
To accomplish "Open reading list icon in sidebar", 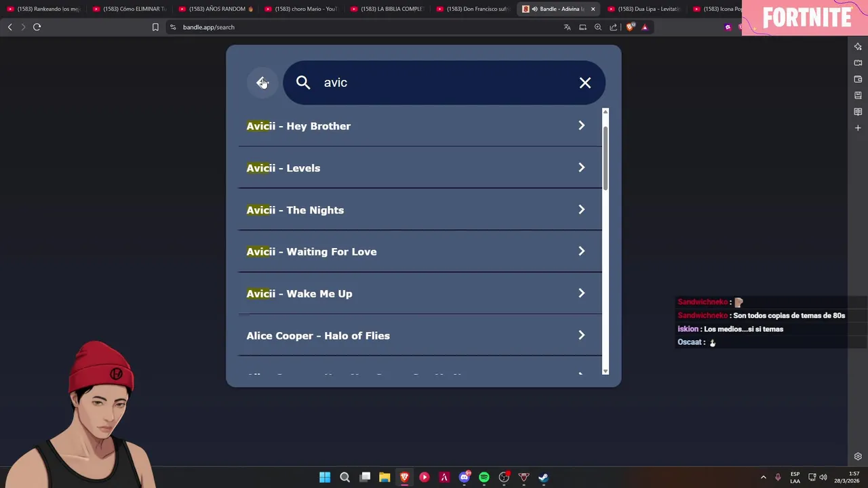I will (x=858, y=112).
